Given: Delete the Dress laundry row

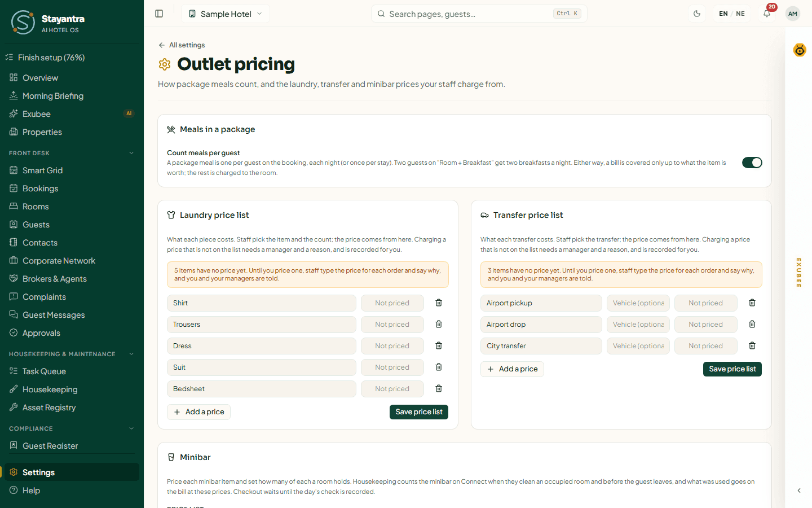Looking at the screenshot, I should point(439,346).
